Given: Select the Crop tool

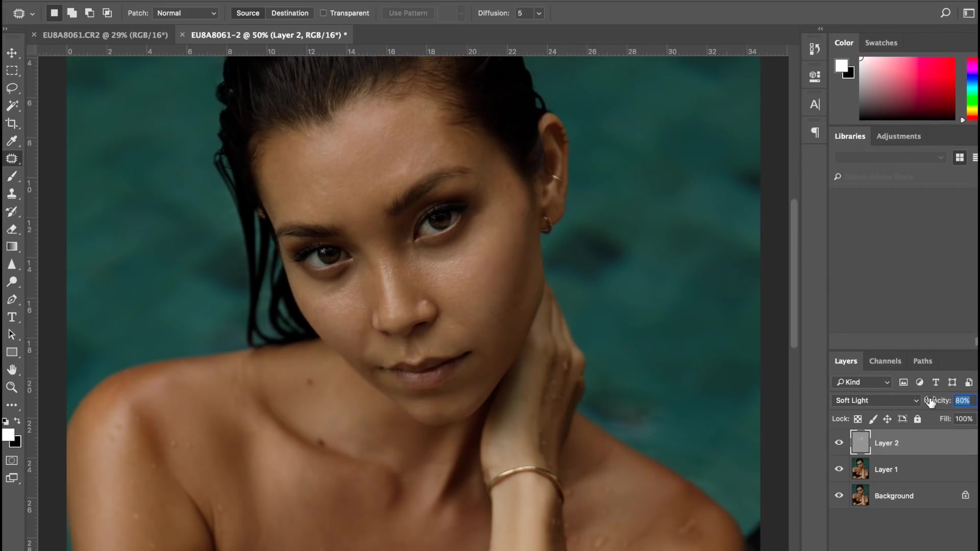Looking at the screenshot, I should pos(12,123).
